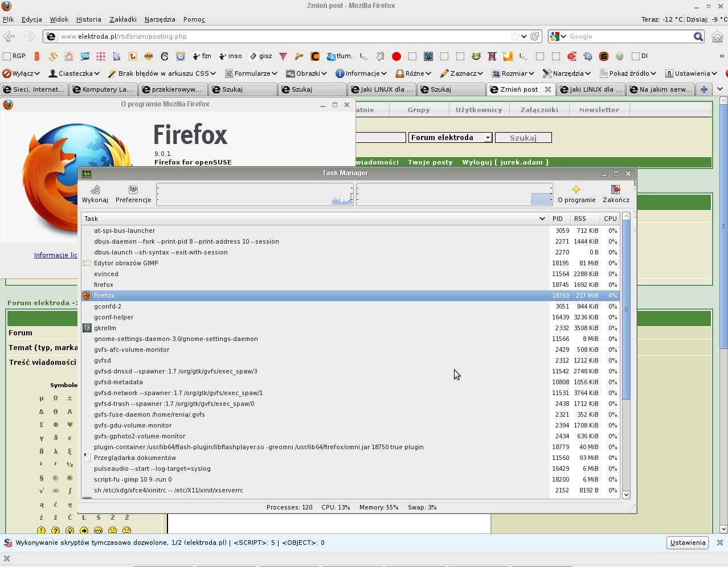The width and height of the screenshot is (728, 567).
Task: Click the Firefox back arrow
Action: [x=9, y=36]
